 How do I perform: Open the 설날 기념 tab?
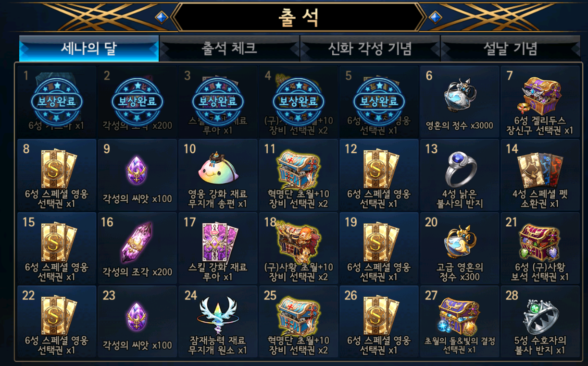[x=510, y=48]
